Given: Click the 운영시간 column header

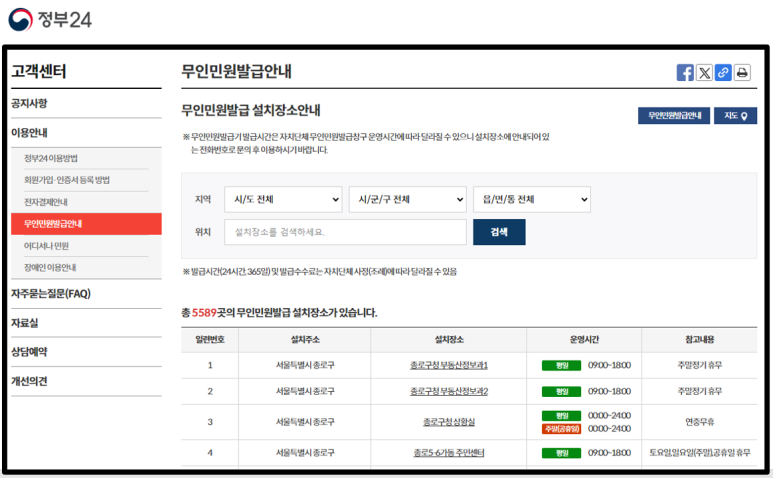Looking at the screenshot, I should tap(584, 340).
